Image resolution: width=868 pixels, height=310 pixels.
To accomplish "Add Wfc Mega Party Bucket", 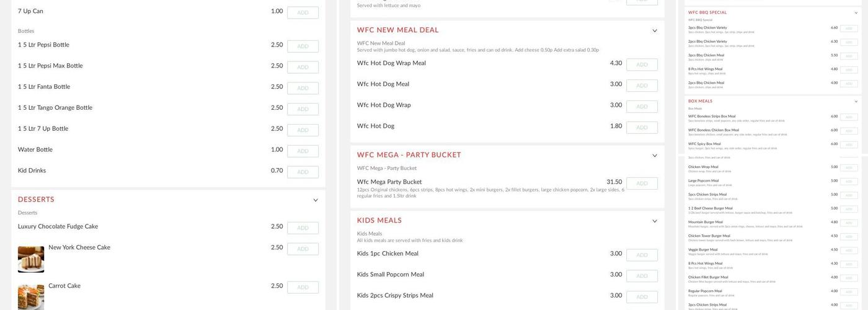I will point(642,184).
